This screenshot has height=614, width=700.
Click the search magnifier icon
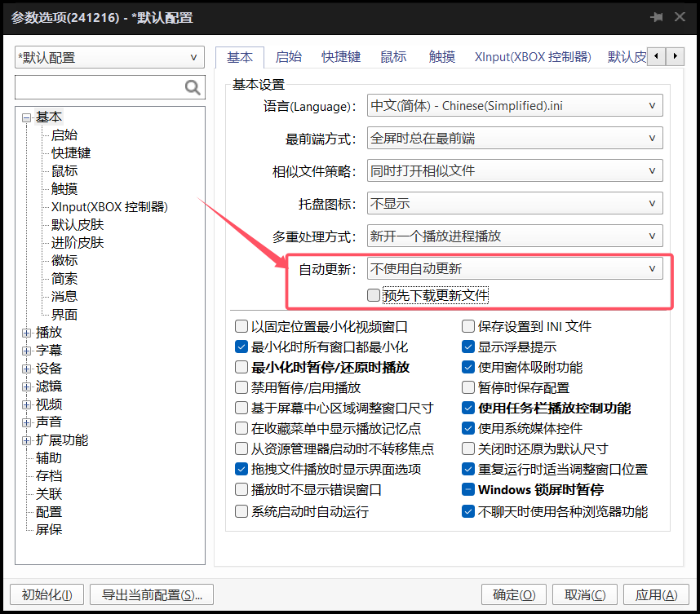coord(193,87)
